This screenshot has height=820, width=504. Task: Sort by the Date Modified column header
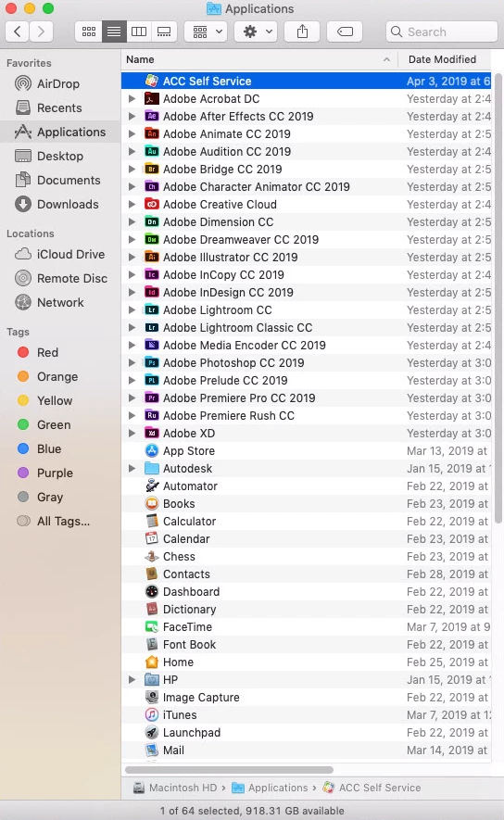(442, 59)
